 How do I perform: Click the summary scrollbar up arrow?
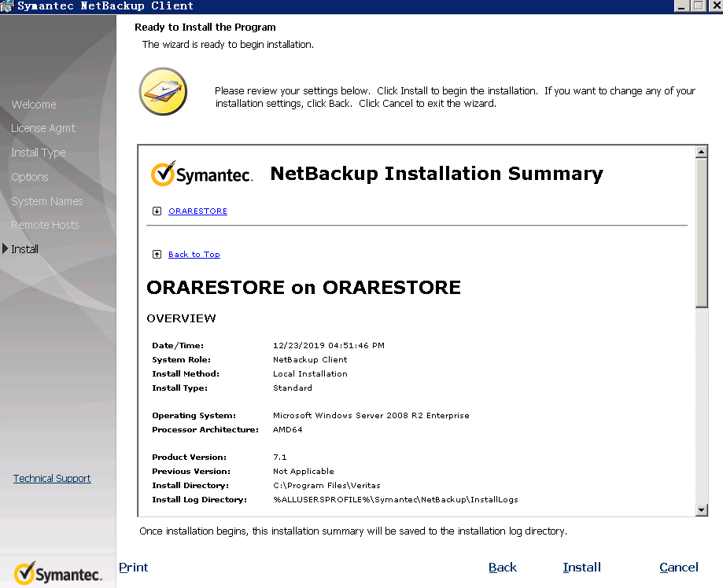pyautogui.click(x=701, y=152)
